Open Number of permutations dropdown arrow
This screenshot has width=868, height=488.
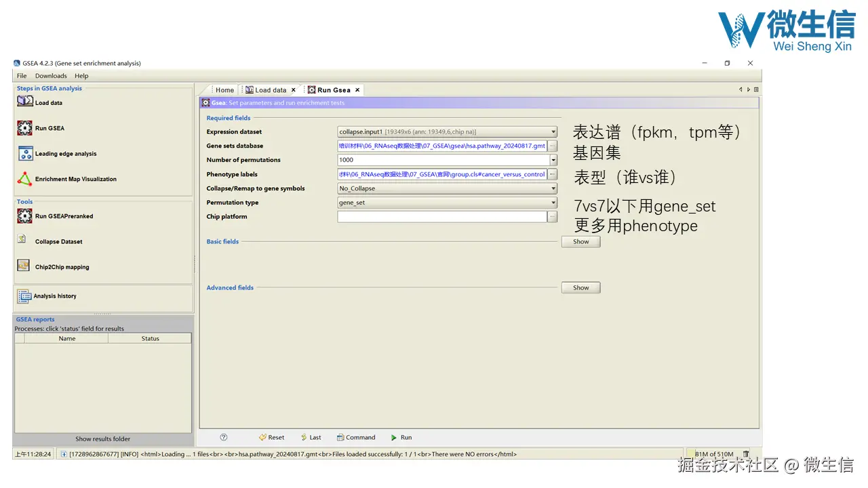point(553,160)
